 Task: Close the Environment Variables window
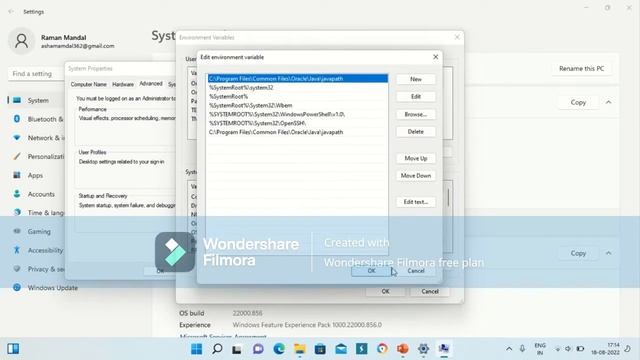(457, 37)
